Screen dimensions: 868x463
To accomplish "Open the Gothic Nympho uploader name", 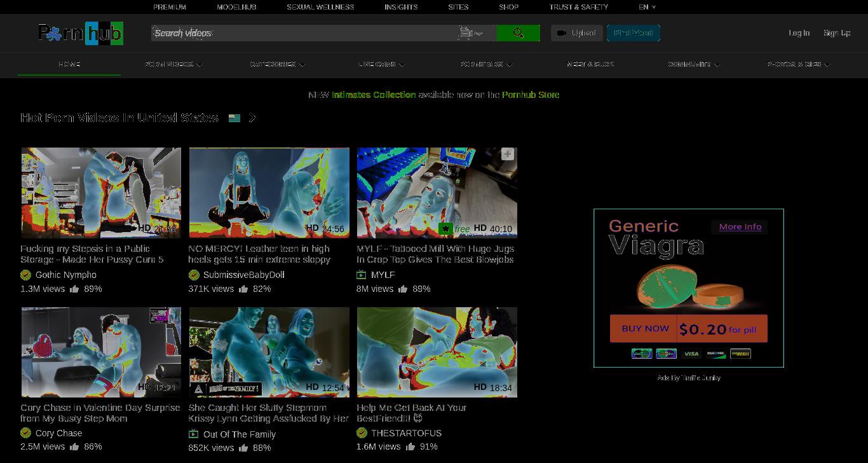I will coord(66,275).
